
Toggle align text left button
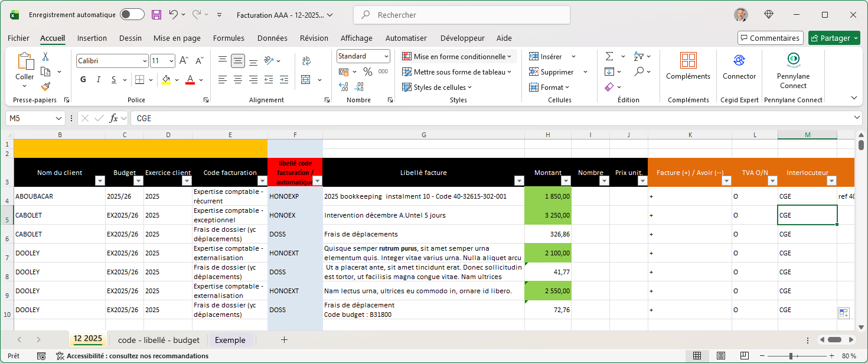[223, 79]
